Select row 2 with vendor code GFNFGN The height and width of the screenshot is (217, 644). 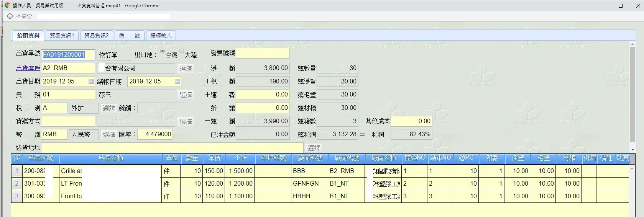[306, 184]
